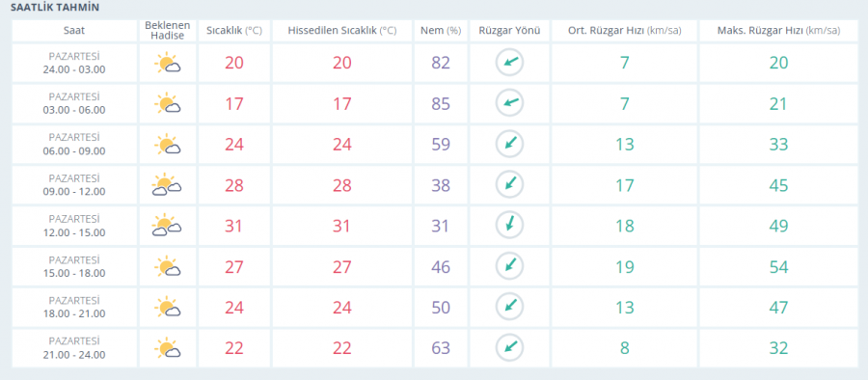Image resolution: width=868 pixels, height=380 pixels.
Task: Click the Maks. Rüzgar Hızı column header
Action: pyautogui.click(x=778, y=31)
